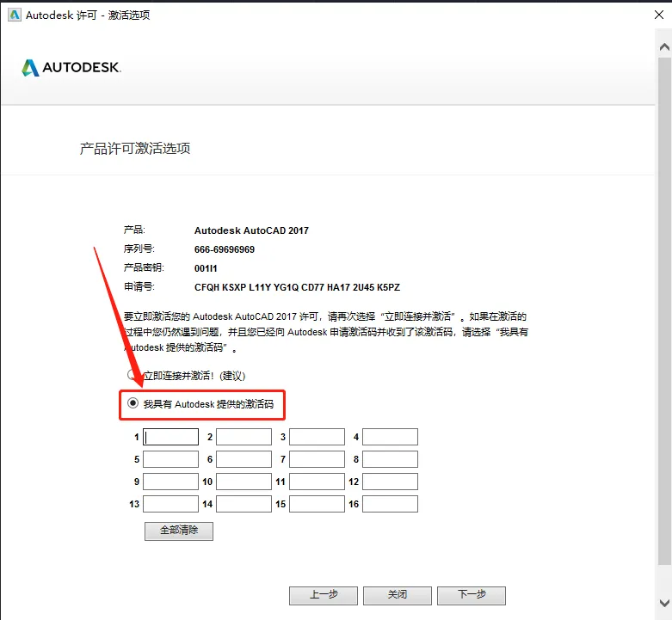Click activation code field 4
672x620 pixels.
[390, 437]
